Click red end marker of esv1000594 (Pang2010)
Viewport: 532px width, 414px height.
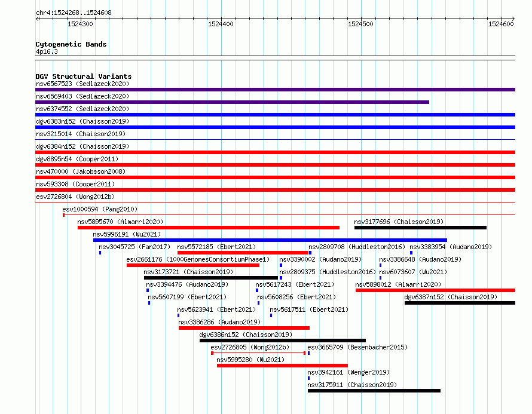tap(64, 215)
